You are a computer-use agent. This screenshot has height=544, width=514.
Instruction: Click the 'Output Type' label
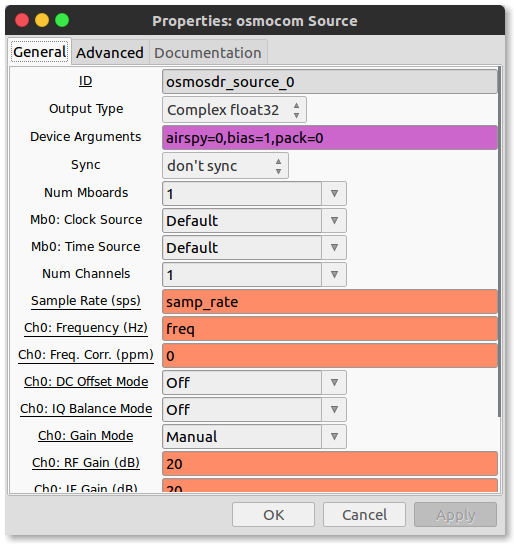86,109
